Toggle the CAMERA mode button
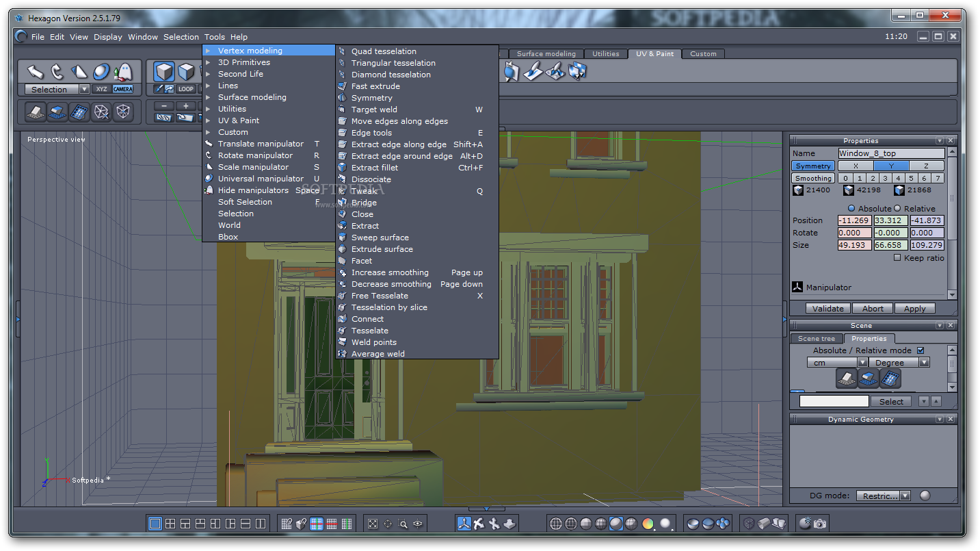This screenshot has width=980, height=551. tap(123, 89)
